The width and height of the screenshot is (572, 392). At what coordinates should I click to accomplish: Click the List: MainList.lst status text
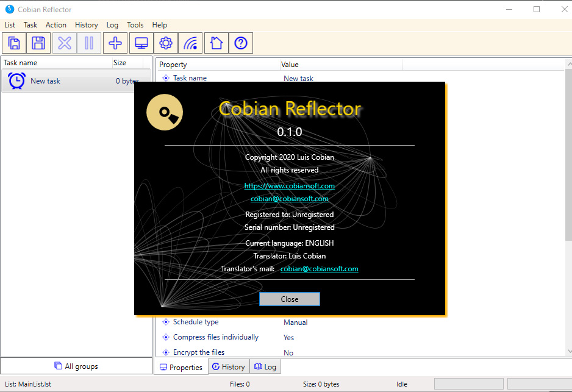point(28,384)
